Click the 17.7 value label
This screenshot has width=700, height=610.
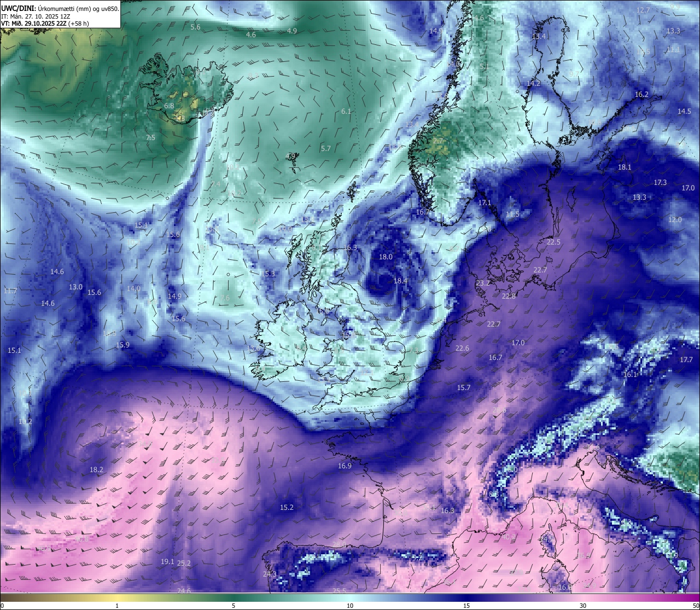coord(686,360)
